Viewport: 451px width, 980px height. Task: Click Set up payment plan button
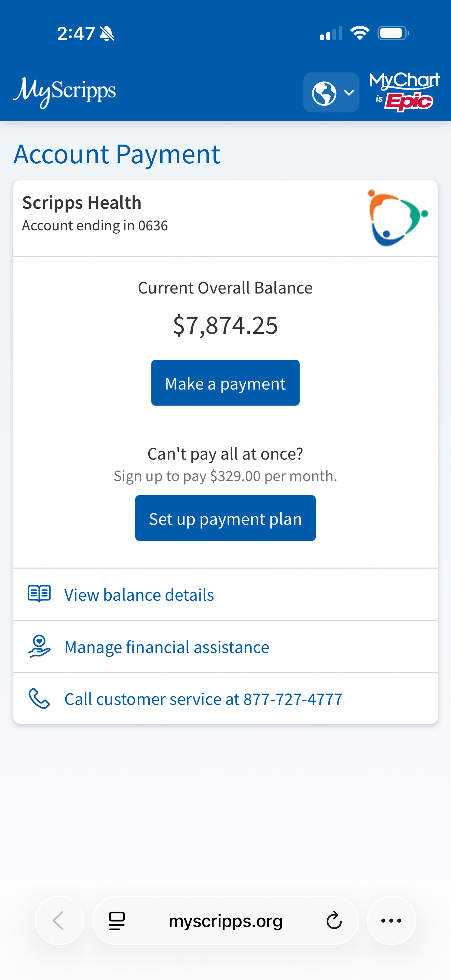click(225, 518)
